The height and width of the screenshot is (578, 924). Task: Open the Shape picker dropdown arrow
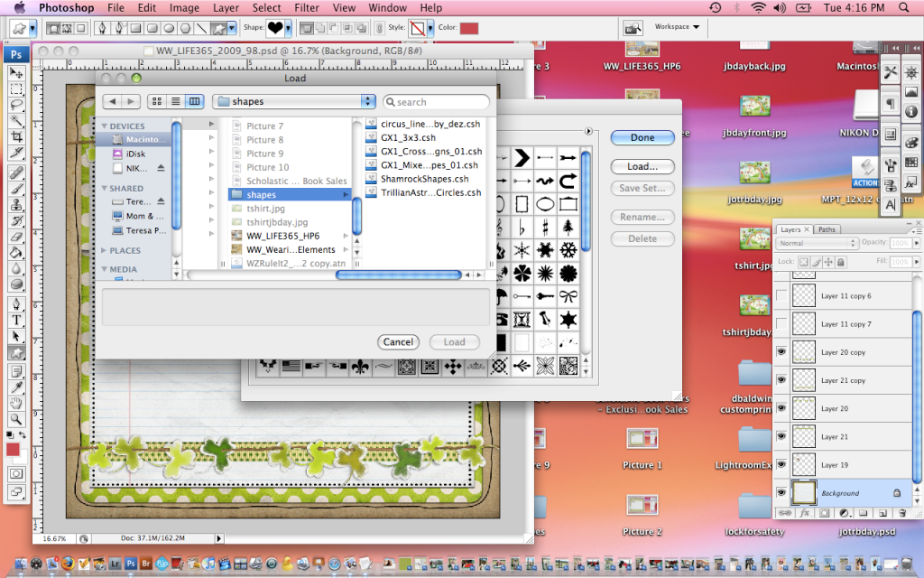coord(288,28)
